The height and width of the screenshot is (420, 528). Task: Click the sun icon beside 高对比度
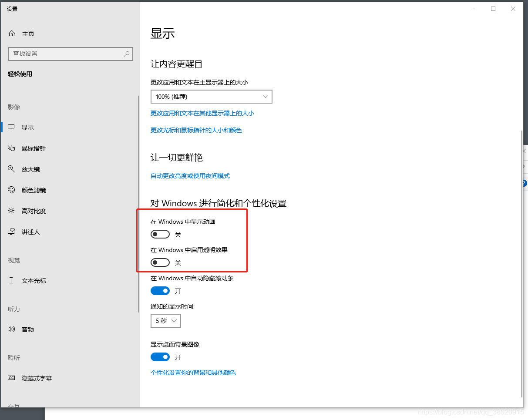pos(11,211)
